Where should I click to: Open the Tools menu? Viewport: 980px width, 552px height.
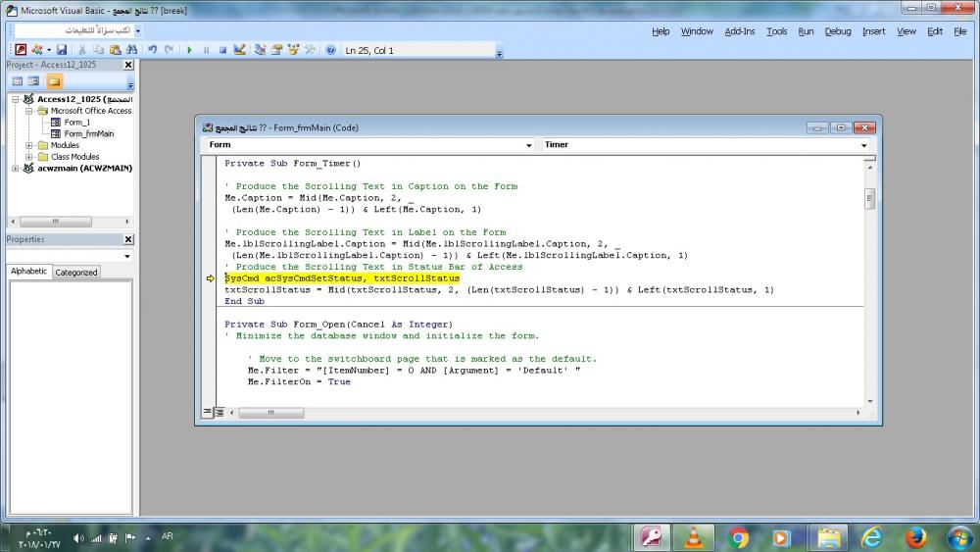point(777,31)
